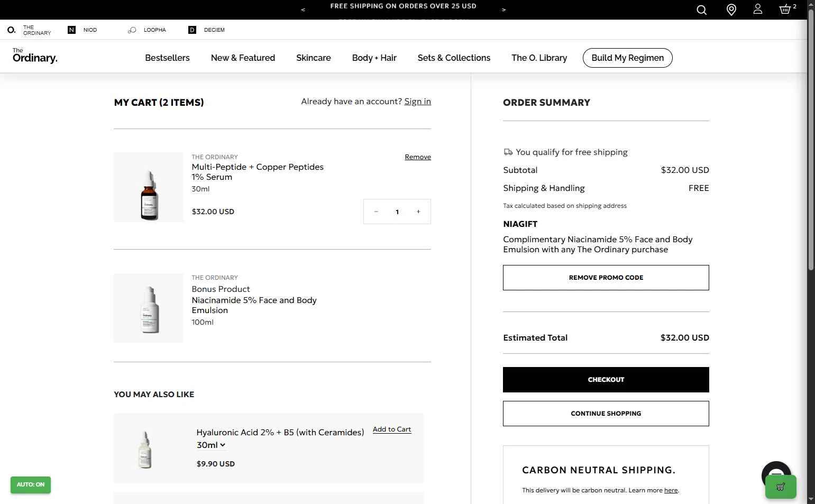Open the account profile icon
Viewport: 815px width, 504px height.
(x=758, y=9)
